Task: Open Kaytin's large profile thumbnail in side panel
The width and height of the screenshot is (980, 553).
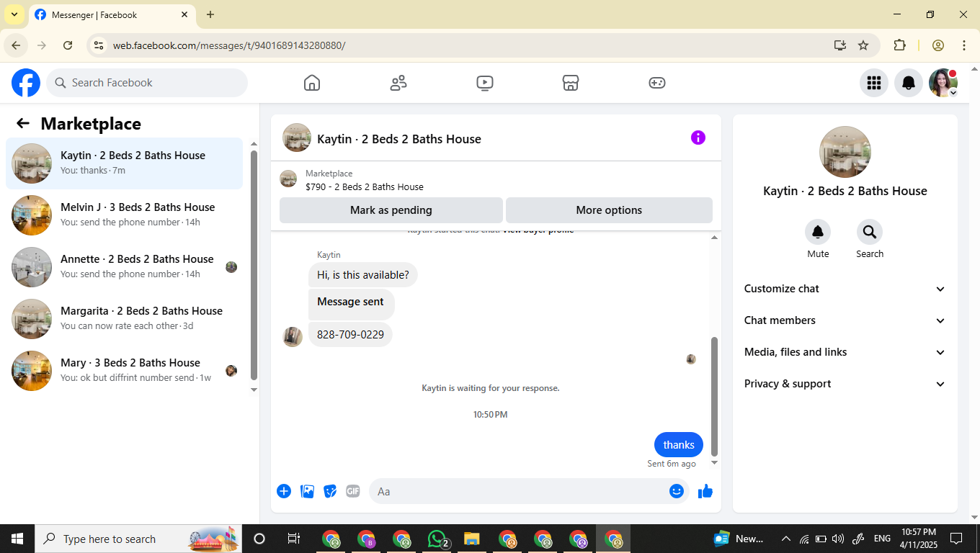Action: (x=845, y=152)
